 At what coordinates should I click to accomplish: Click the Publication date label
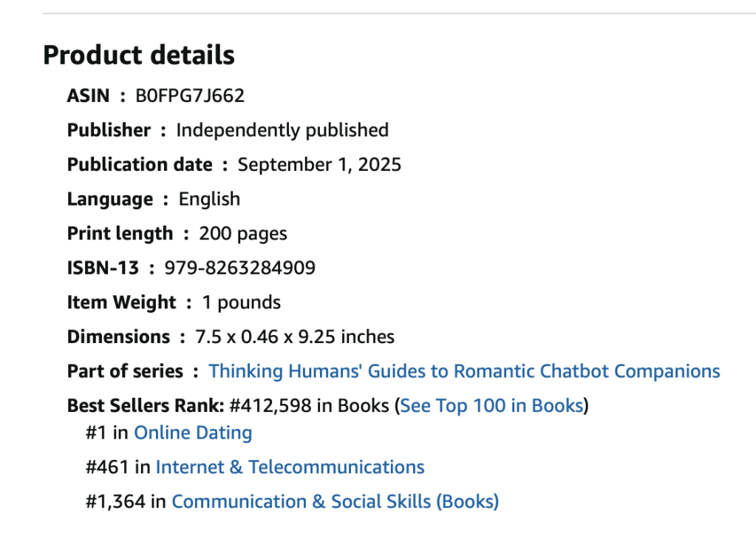click(x=140, y=164)
